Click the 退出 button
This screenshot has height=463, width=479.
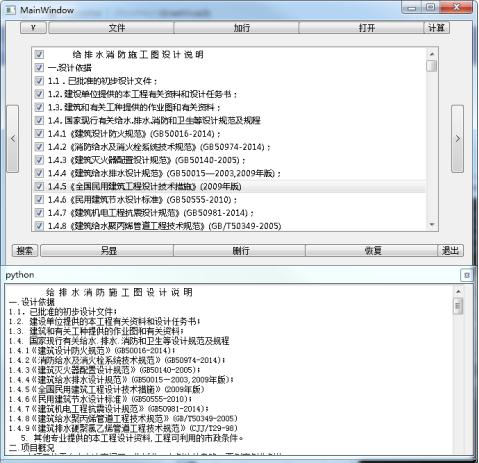[450, 250]
